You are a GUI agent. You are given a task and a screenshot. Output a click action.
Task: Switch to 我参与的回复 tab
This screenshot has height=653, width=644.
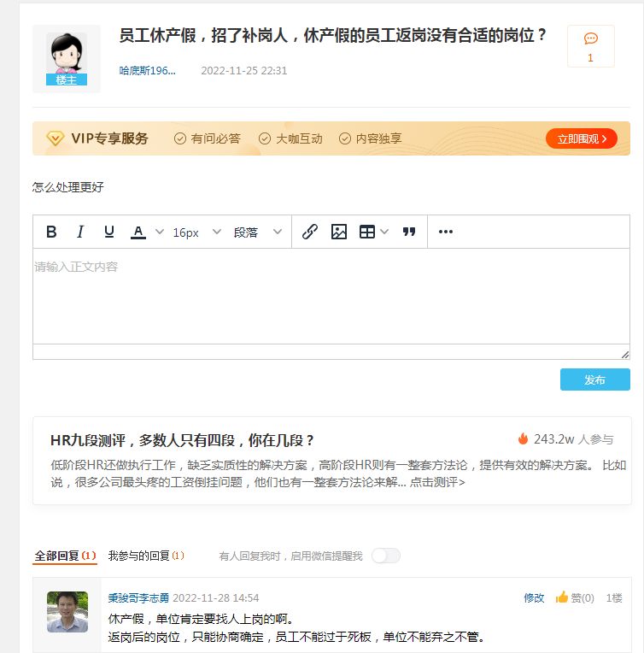tap(145, 556)
